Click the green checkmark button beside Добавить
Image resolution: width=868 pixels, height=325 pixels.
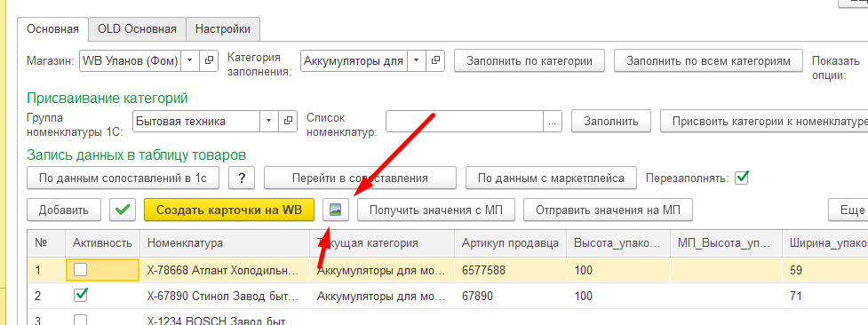tap(123, 210)
